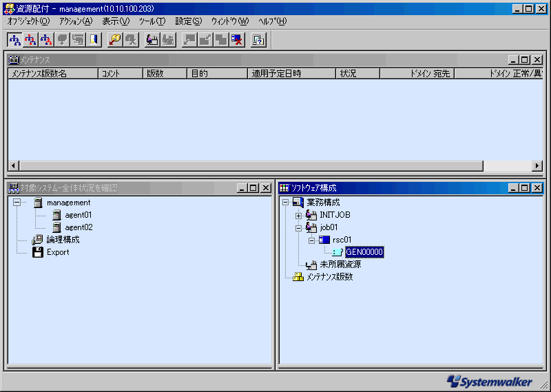Click the コメント column header
The height and width of the screenshot is (392, 551).
tap(120, 74)
